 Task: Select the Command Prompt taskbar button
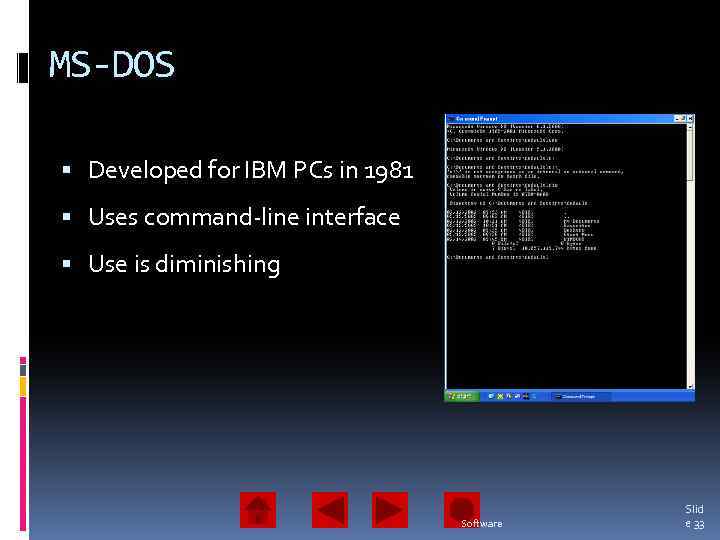(x=580, y=396)
